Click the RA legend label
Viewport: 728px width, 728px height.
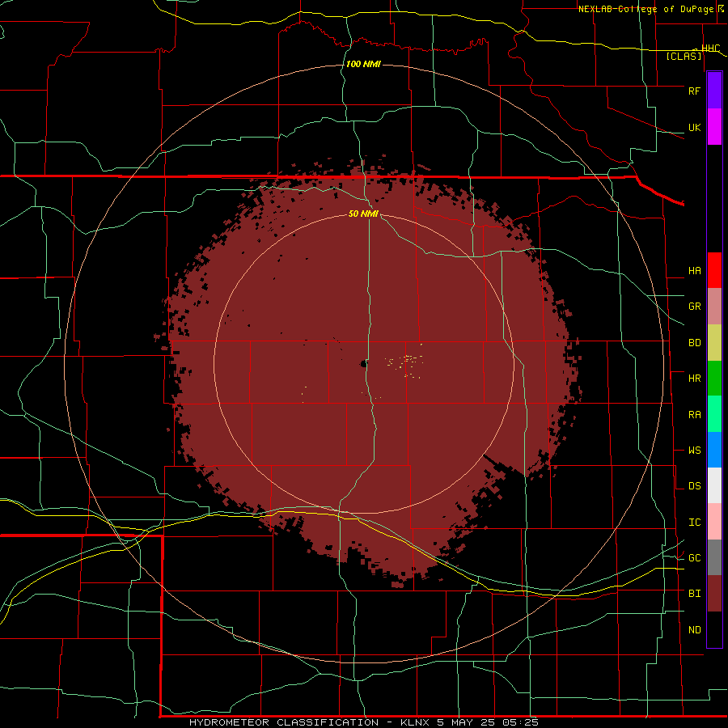(694, 415)
